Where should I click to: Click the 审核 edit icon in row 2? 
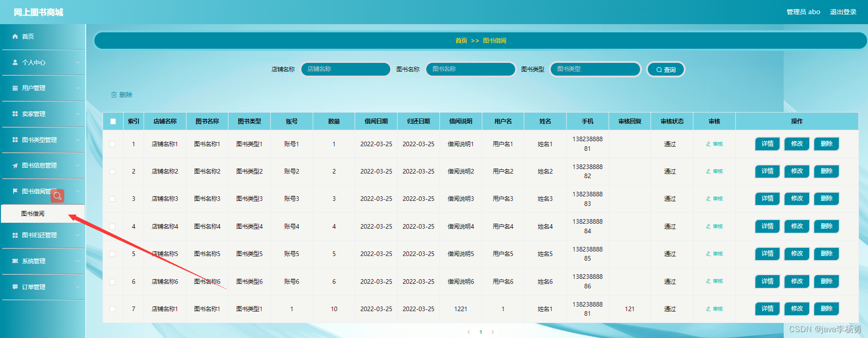click(x=708, y=171)
